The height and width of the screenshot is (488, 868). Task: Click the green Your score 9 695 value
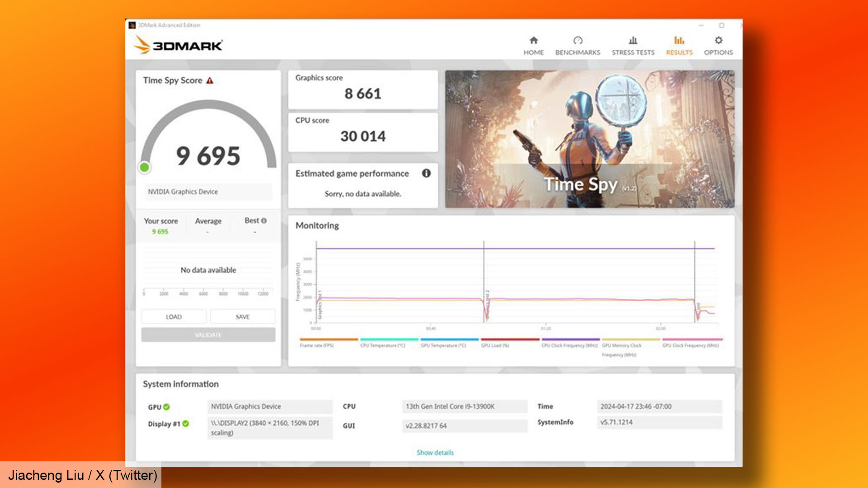click(160, 231)
